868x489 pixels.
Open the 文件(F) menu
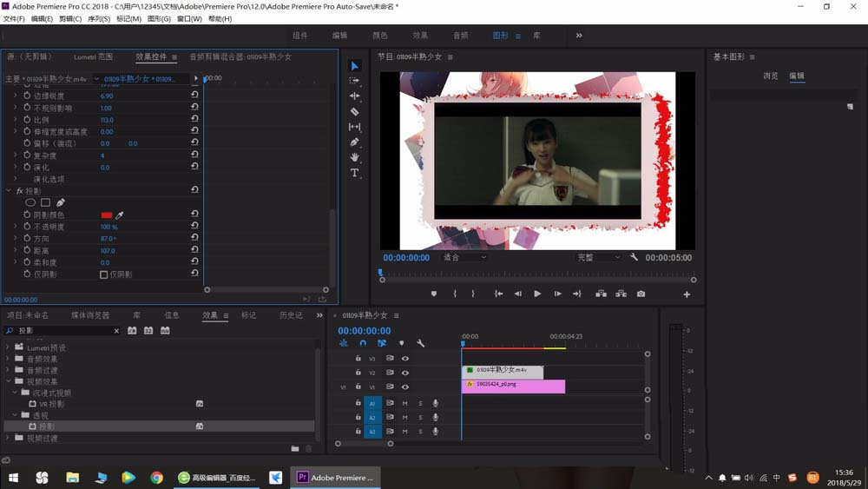14,19
